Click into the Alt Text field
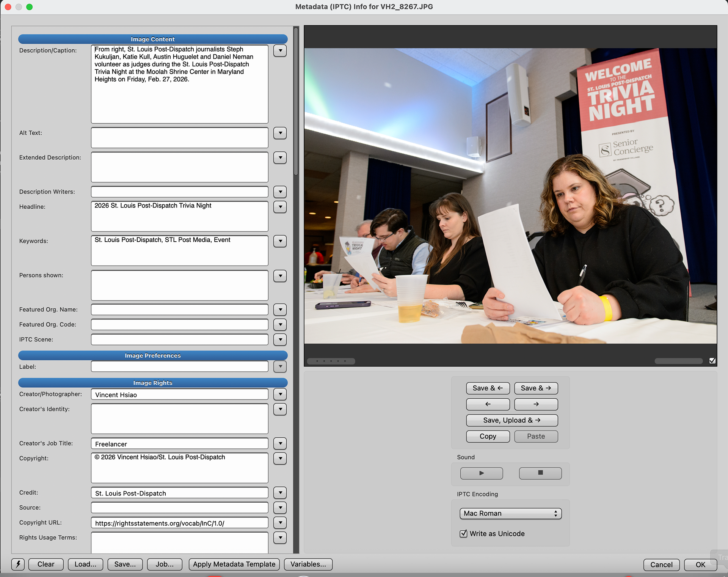 tap(179, 137)
